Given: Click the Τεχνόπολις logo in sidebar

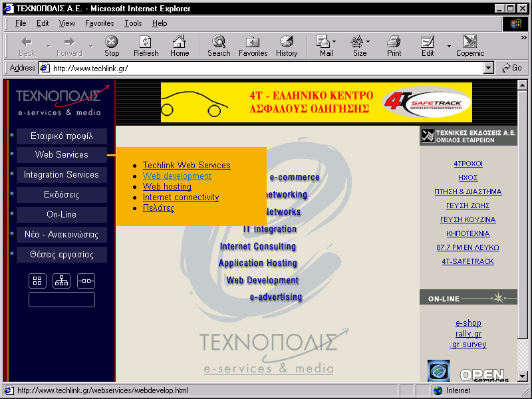Looking at the screenshot, I should tap(61, 101).
